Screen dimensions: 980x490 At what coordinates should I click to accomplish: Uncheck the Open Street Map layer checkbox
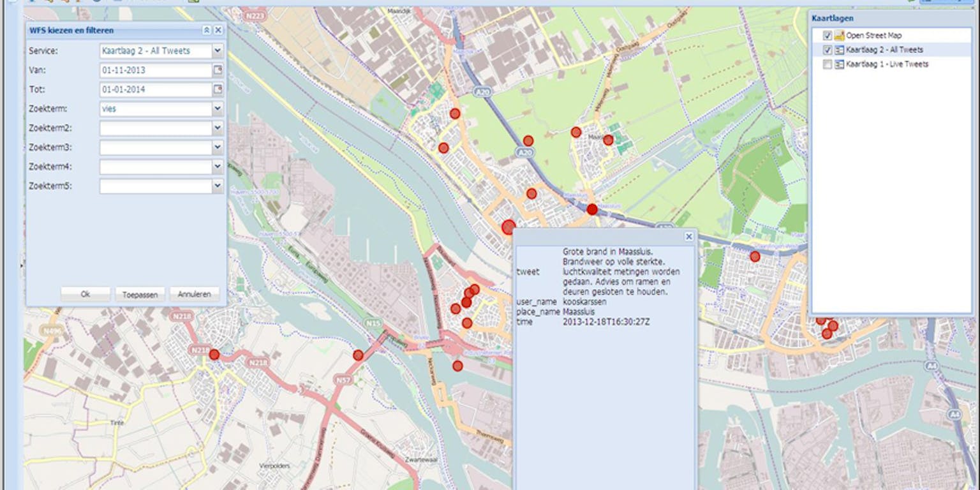click(x=828, y=36)
